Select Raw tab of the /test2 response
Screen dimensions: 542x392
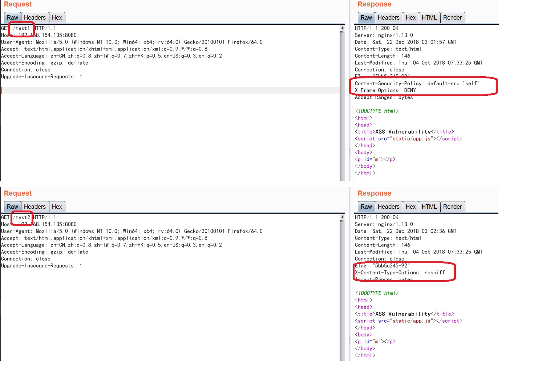coord(366,207)
